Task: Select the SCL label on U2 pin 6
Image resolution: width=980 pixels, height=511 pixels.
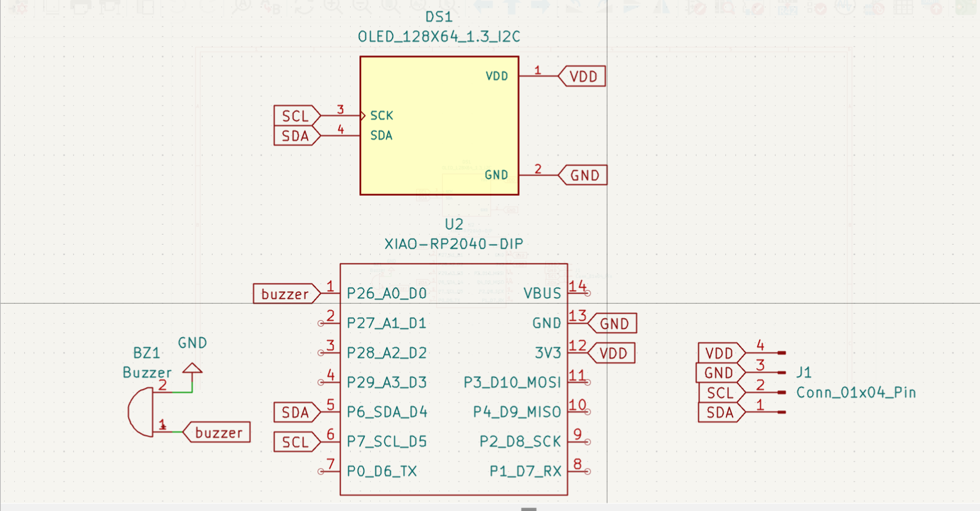Action: tap(297, 442)
